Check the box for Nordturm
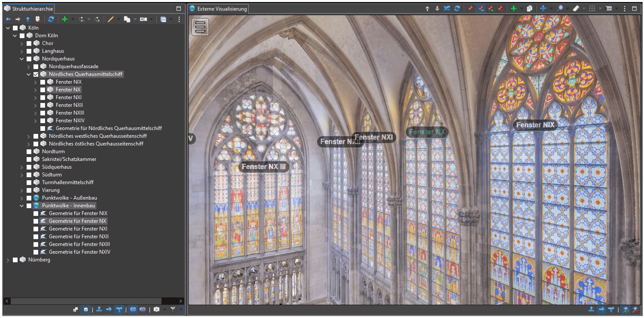Image resolution: width=644 pixels, height=318 pixels. 29,151
